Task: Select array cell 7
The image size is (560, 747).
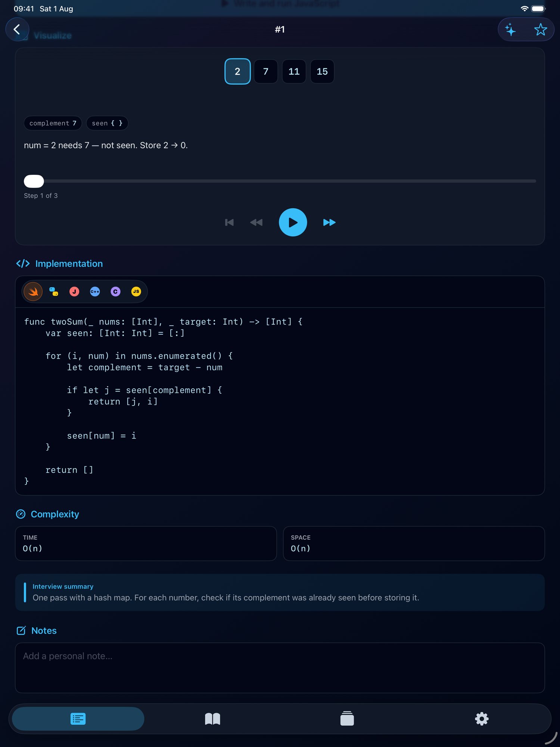Action: pos(266,71)
